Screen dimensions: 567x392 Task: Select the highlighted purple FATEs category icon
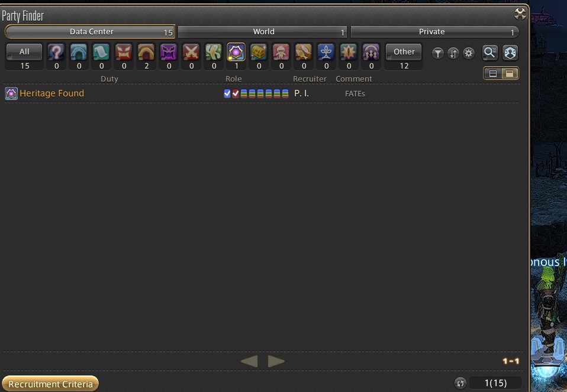236,53
